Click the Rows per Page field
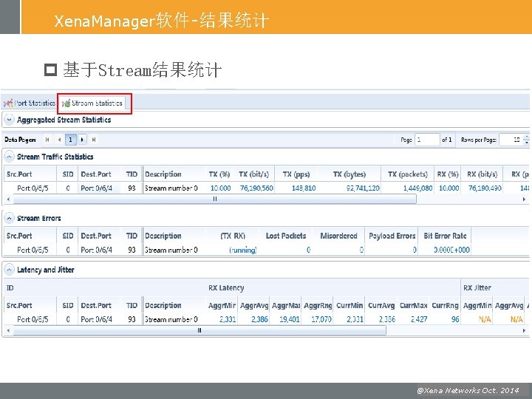Viewport: 532px width, 399px height. pos(511,140)
